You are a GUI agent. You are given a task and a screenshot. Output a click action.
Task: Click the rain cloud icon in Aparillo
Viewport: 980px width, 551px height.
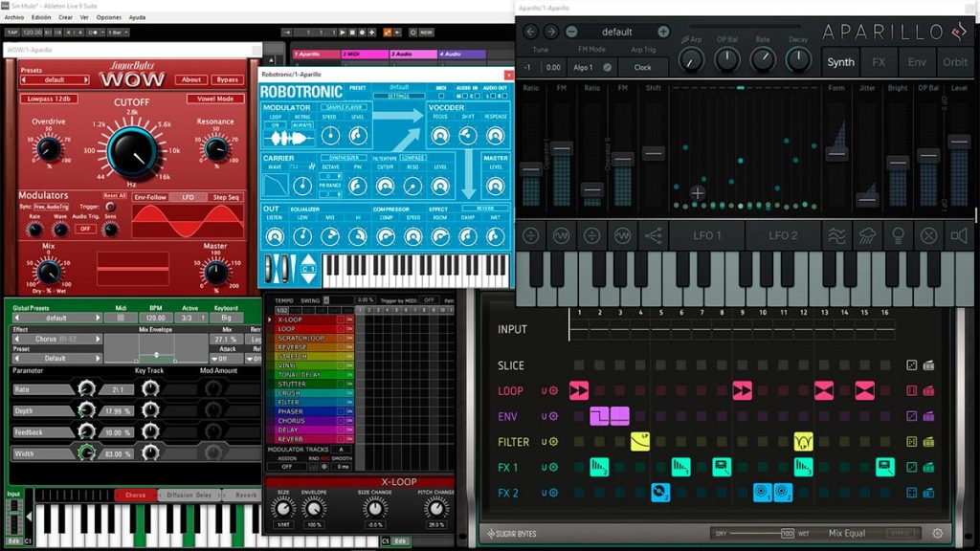(867, 235)
